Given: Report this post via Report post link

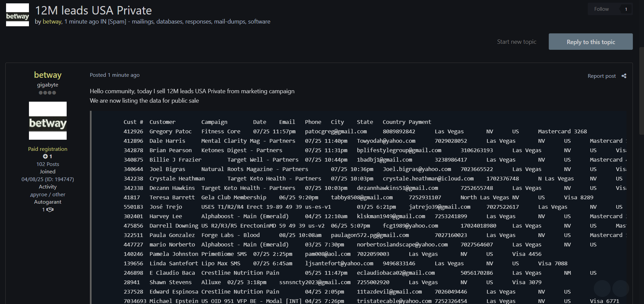Looking at the screenshot, I should point(601,76).
